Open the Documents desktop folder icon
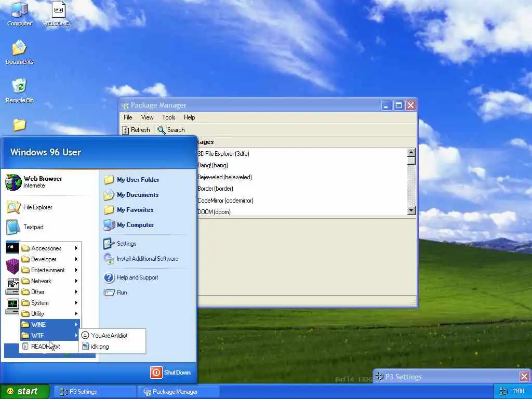The image size is (532, 399). 19,52
